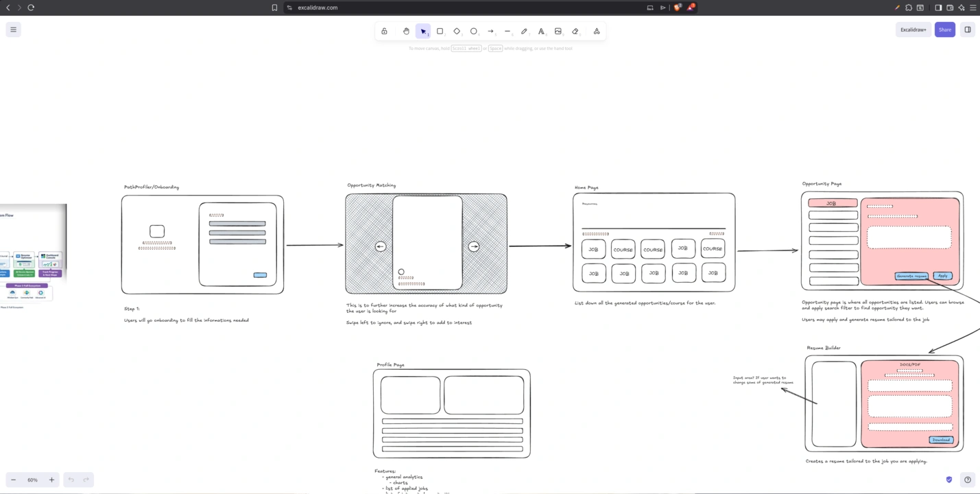Open the Excalidraw hamburger main menu
Viewport: 980px width, 494px height.
tap(13, 30)
